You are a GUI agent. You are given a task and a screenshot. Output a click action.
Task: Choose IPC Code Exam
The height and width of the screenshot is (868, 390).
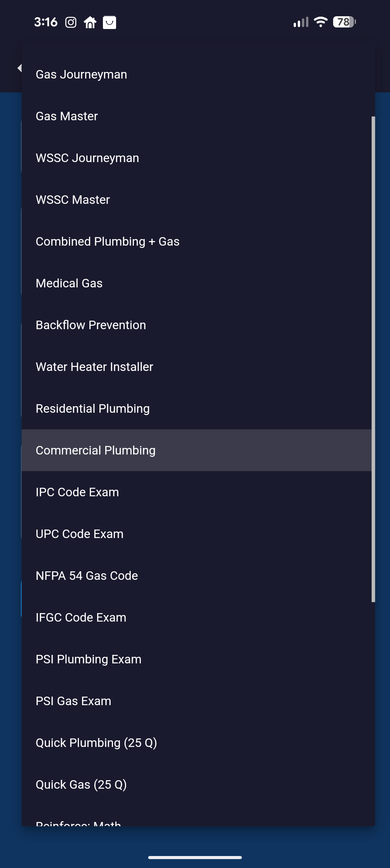pyautogui.click(x=77, y=492)
